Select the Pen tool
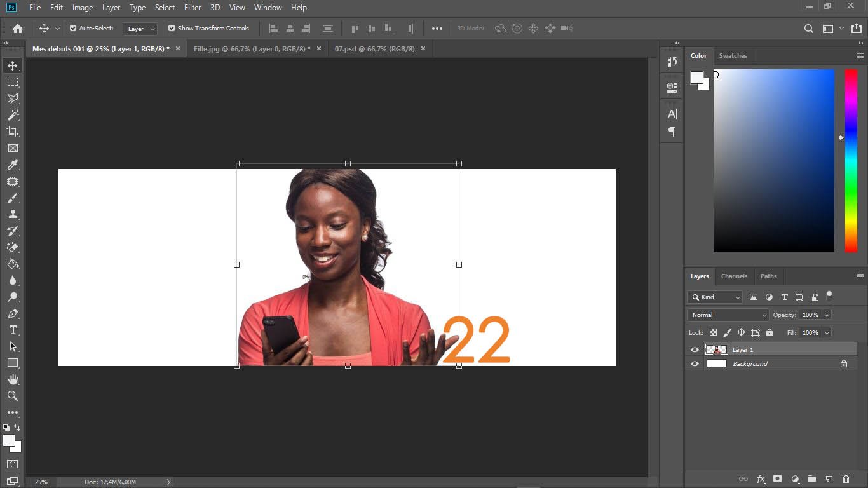 (13, 313)
